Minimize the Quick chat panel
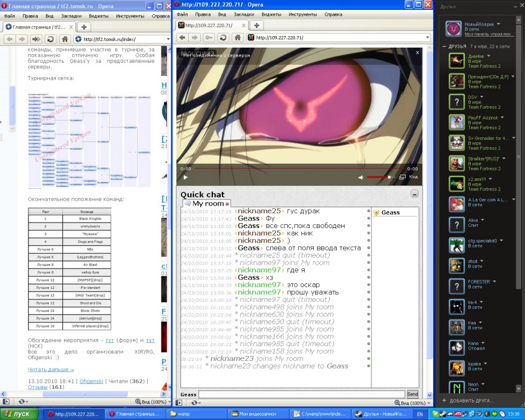This screenshot has width=525, height=420. (x=415, y=194)
